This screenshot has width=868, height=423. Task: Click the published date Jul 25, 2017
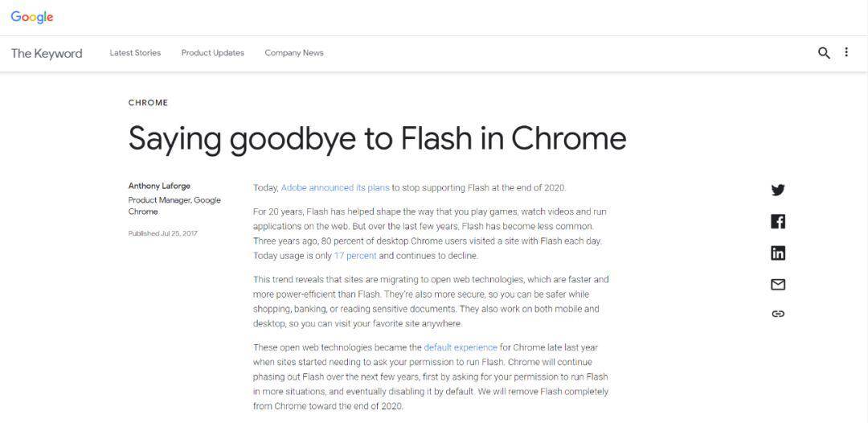pyautogui.click(x=163, y=233)
